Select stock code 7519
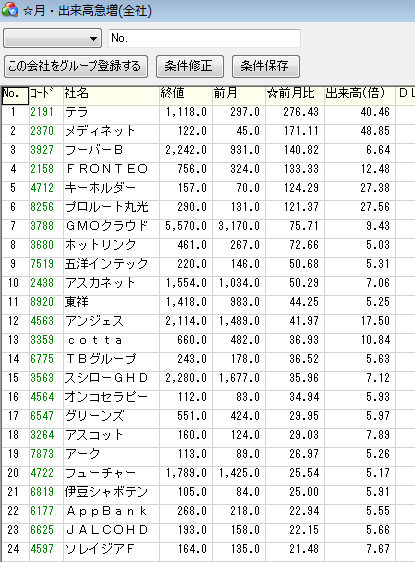415x562 pixels. [42, 264]
